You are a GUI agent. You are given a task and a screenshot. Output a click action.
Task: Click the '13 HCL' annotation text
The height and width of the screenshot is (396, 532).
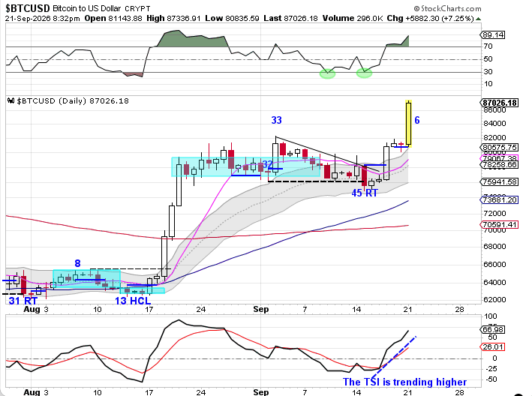pos(133,301)
